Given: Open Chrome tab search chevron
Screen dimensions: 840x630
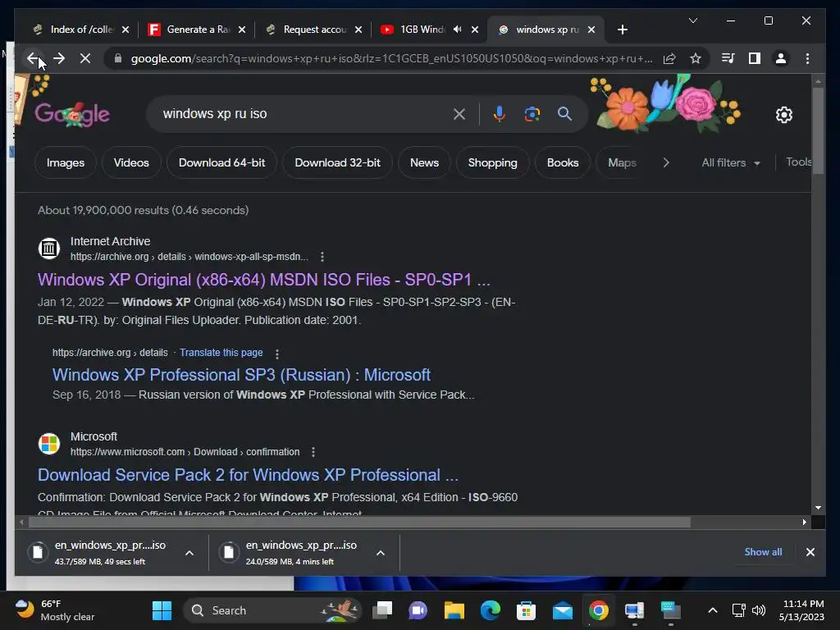Looking at the screenshot, I should (692, 21).
